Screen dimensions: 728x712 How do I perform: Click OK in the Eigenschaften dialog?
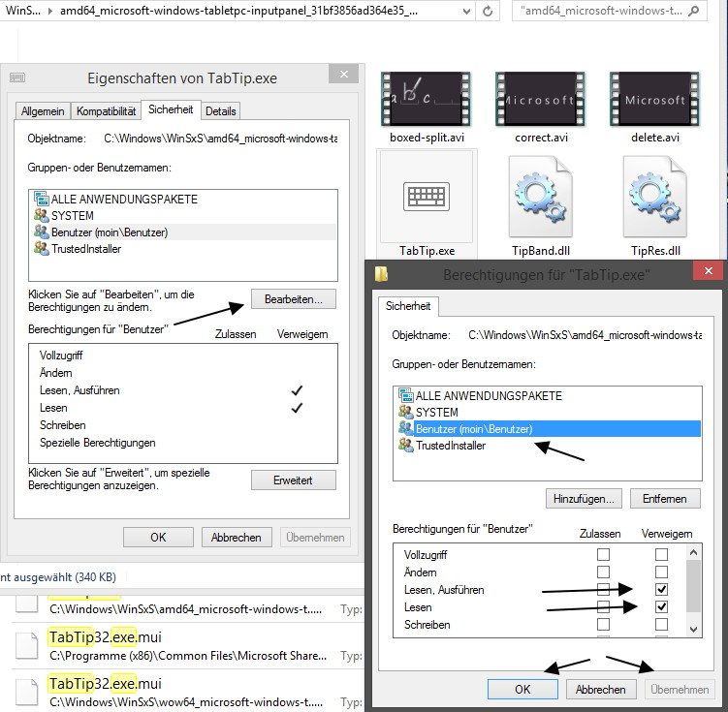coord(158,537)
